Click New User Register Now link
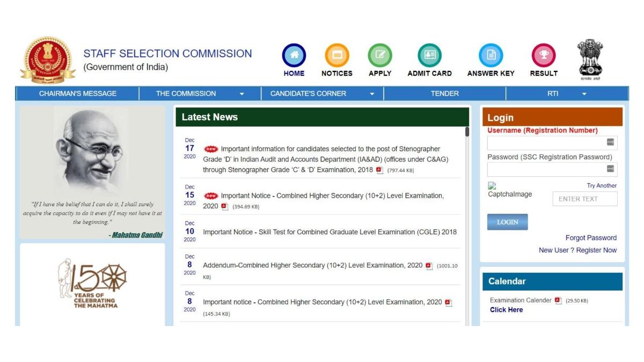This screenshot has width=644, height=362. (578, 249)
